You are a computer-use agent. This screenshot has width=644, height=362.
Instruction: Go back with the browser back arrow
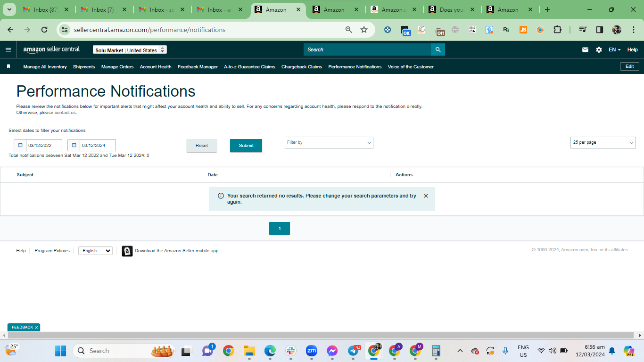point(10,30)
